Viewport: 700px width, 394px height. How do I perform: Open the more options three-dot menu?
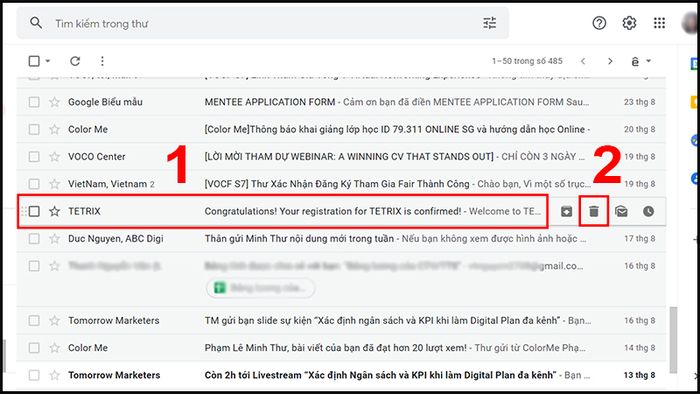[x=102, y=61]
